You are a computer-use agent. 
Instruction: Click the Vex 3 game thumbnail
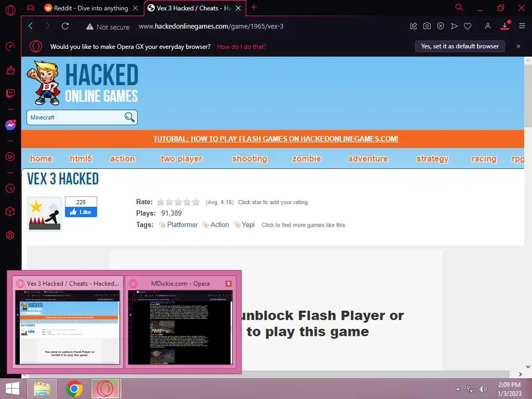click(x=45, y=214)
